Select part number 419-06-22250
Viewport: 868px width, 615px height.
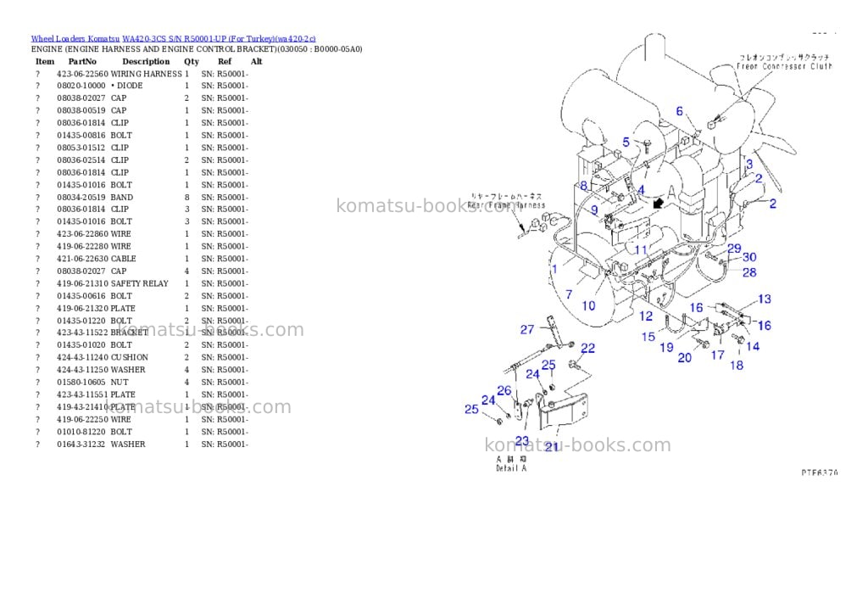tap(82, 419)
